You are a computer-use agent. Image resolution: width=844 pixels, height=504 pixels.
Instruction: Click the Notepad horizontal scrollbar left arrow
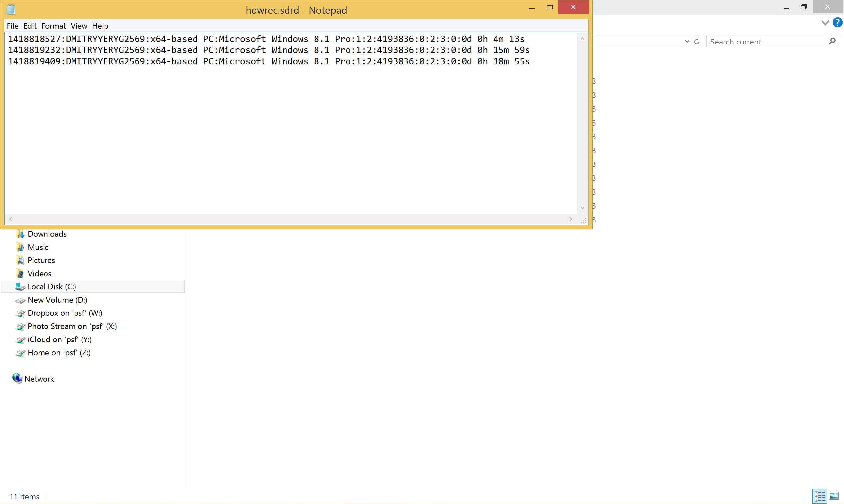[x=11, y=219]
